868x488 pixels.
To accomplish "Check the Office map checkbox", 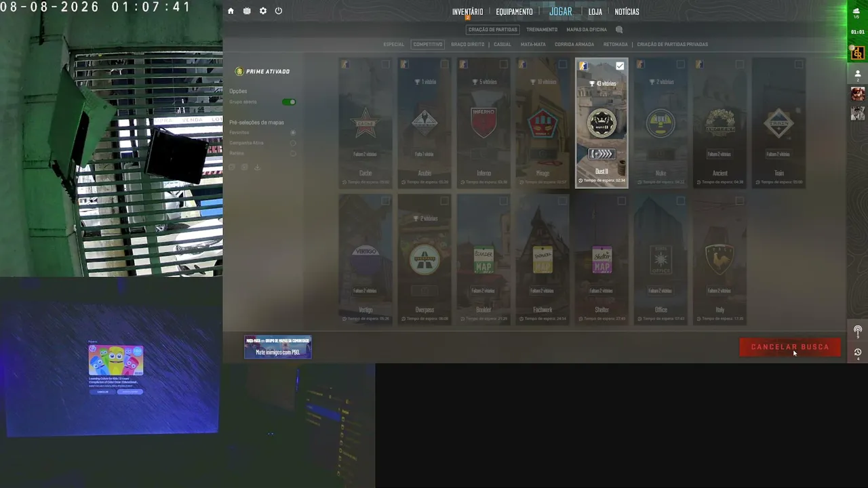I will (x=680, y=201).
